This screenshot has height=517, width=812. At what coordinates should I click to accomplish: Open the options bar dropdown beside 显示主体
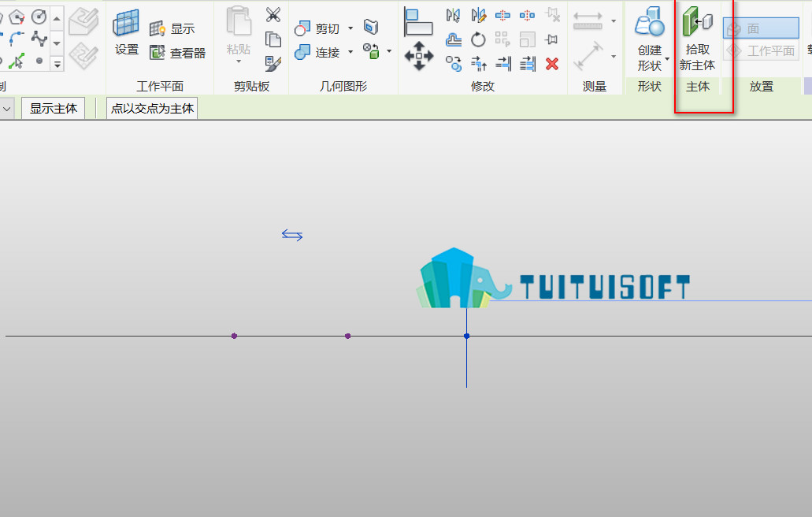[x=7, y=109]
